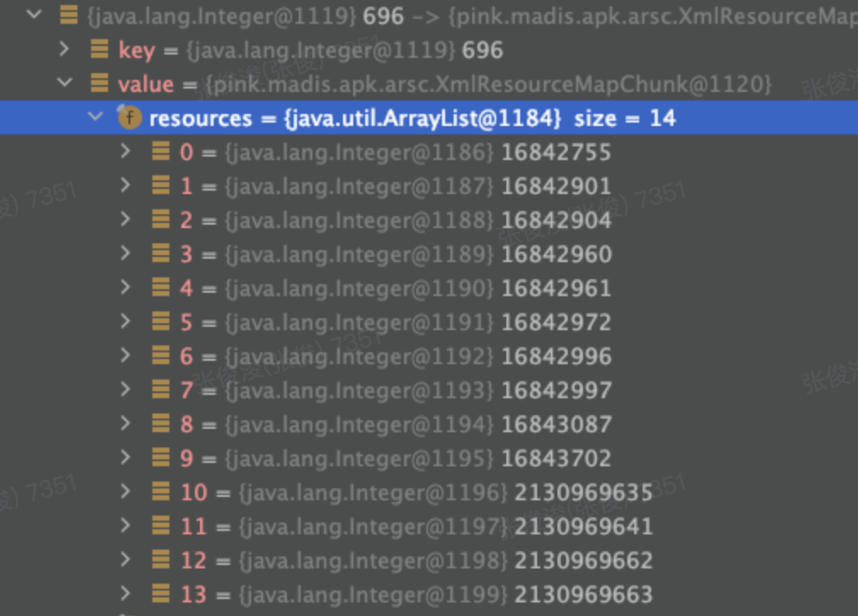Click the object icon of element 2

click(x=160, y=220)
